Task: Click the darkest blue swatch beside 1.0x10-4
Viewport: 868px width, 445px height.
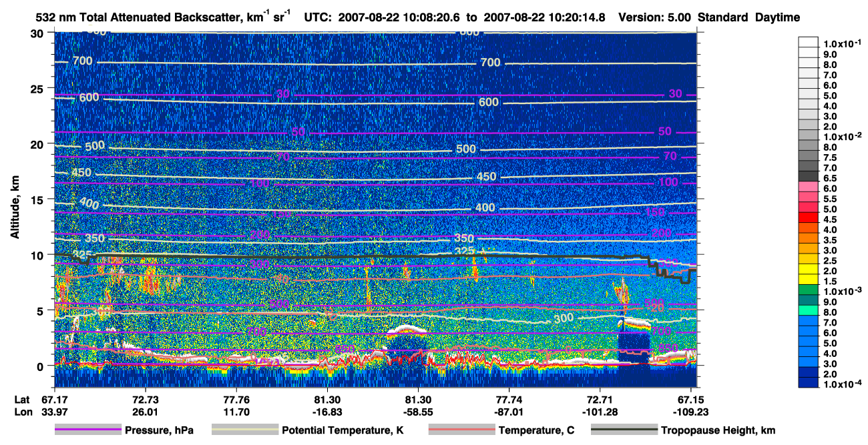Action: [809, 382]
